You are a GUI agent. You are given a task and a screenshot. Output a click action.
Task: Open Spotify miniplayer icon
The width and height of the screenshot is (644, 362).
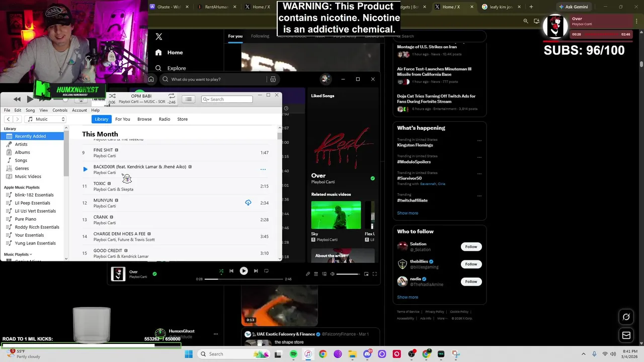[x=366, y=274]
